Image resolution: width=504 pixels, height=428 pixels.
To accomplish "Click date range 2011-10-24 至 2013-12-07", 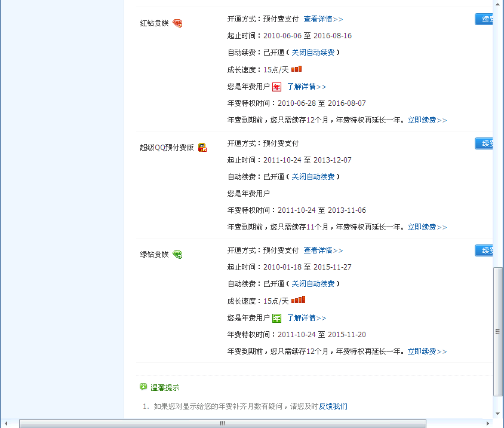I will 308,160.
